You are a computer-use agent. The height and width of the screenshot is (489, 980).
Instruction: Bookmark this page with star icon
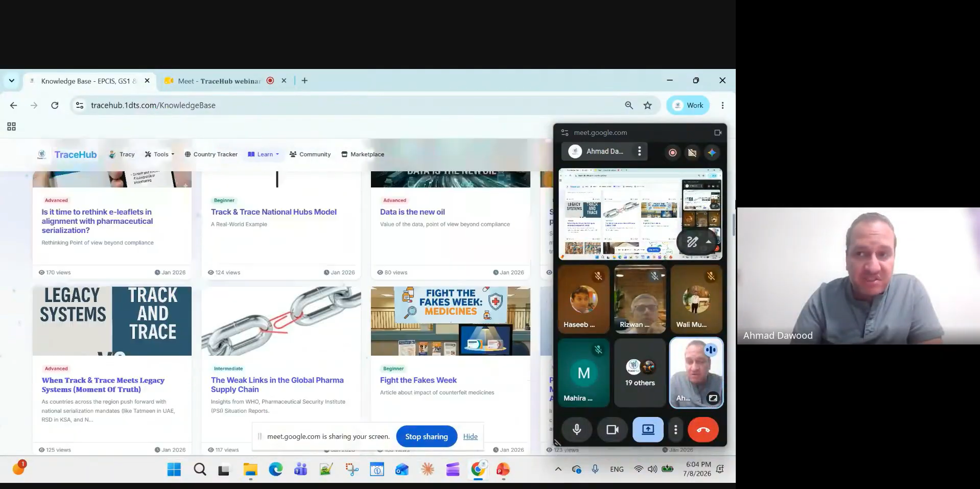pos(647,105)
